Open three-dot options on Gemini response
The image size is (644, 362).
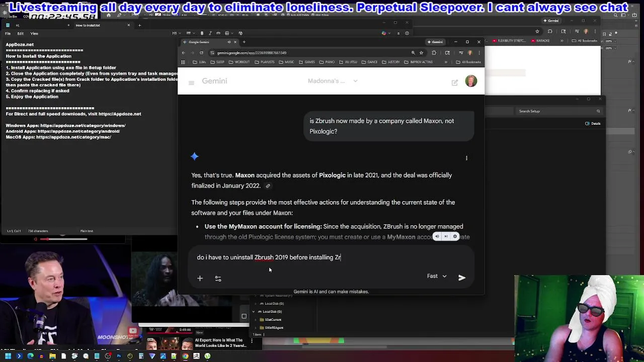pos(466,158)
